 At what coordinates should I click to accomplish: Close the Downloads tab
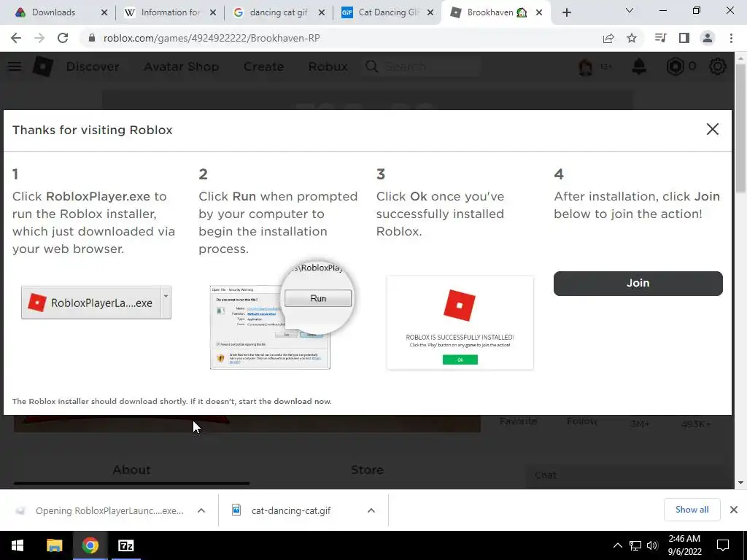(104, 12)
